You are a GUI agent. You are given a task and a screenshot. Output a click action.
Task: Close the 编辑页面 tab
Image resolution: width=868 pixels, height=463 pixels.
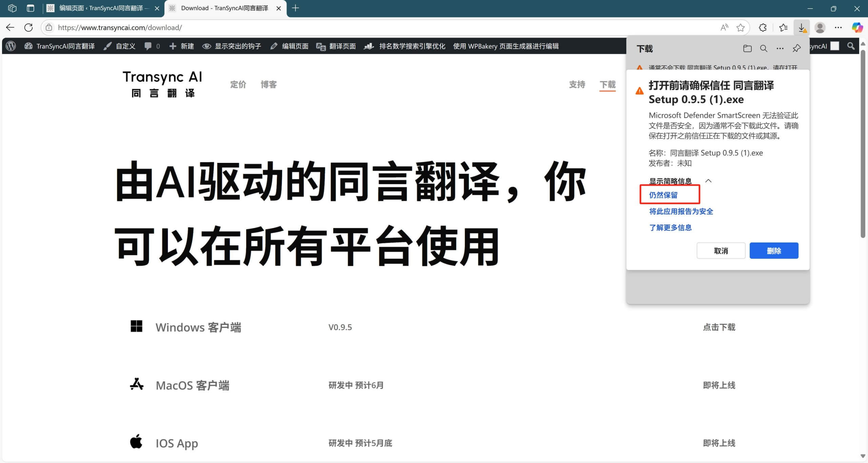point(157,8)
